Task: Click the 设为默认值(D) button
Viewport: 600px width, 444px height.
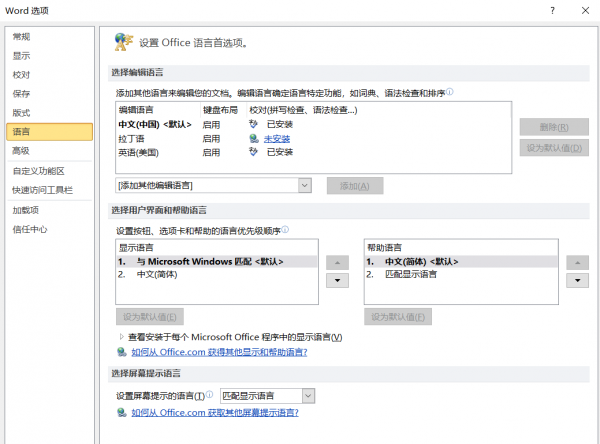Action: click(x=554, y=148)
